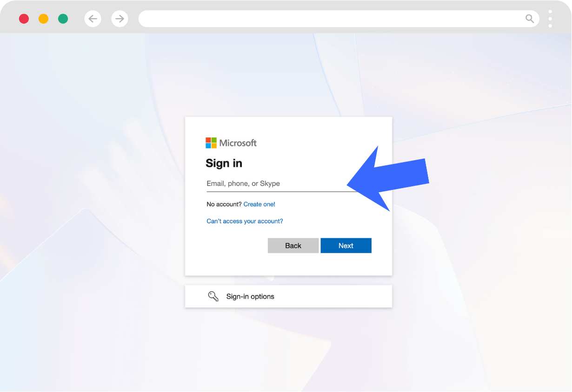Click the key icon beside Sign-in options
The image size is (572, 392).
tap(213, 296)
